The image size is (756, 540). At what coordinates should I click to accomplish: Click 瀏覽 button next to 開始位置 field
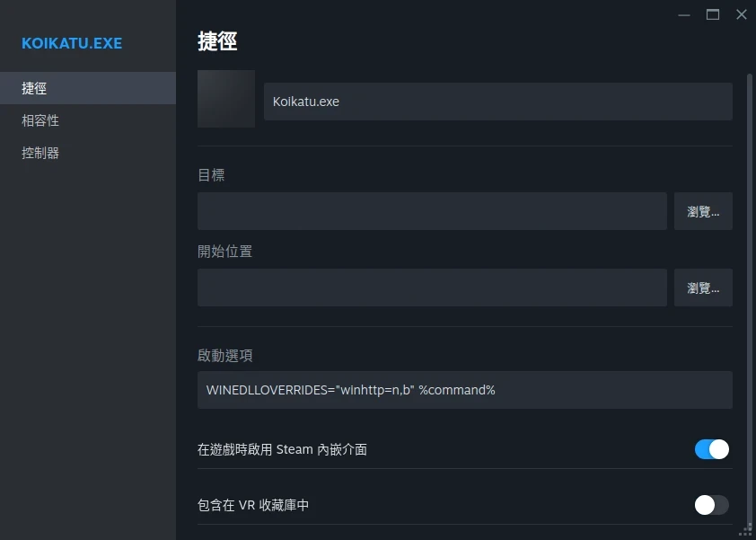703,288
